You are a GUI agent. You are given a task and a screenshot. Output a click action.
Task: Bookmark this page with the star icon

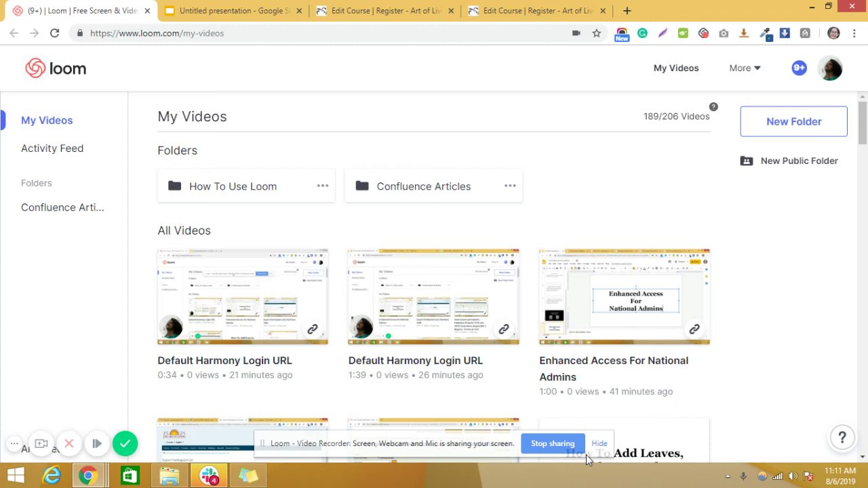(x=597, y=33)
